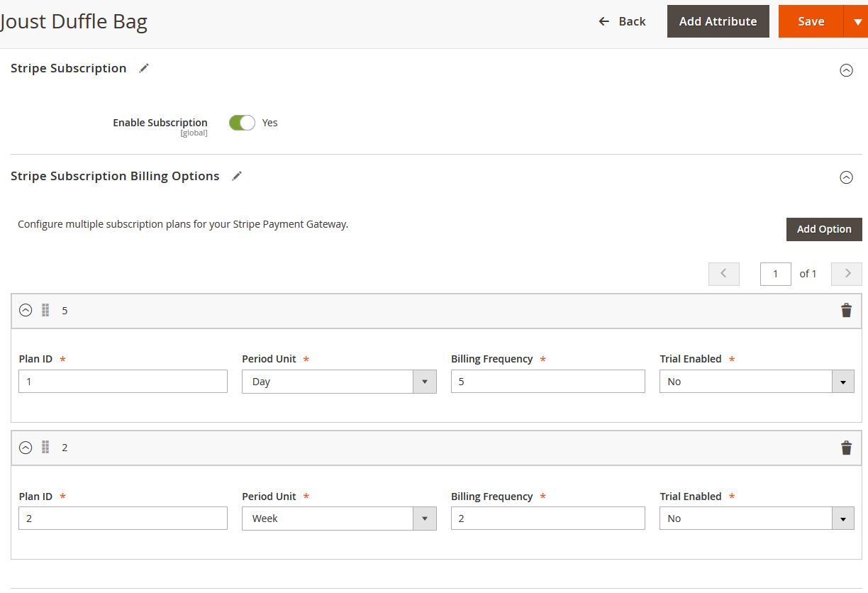The height and width of the screenshot is (593, 868).
Task: Go to previous page of options
Action: coord(724,274)
